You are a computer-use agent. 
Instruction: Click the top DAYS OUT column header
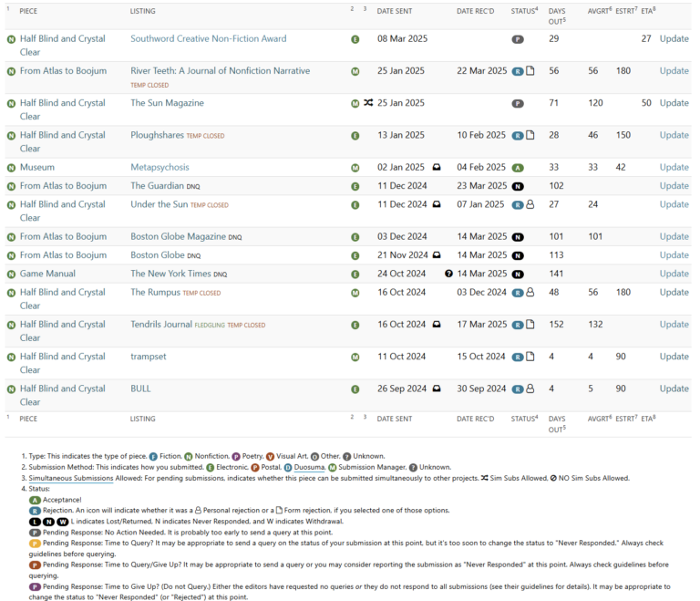(557, 16)
